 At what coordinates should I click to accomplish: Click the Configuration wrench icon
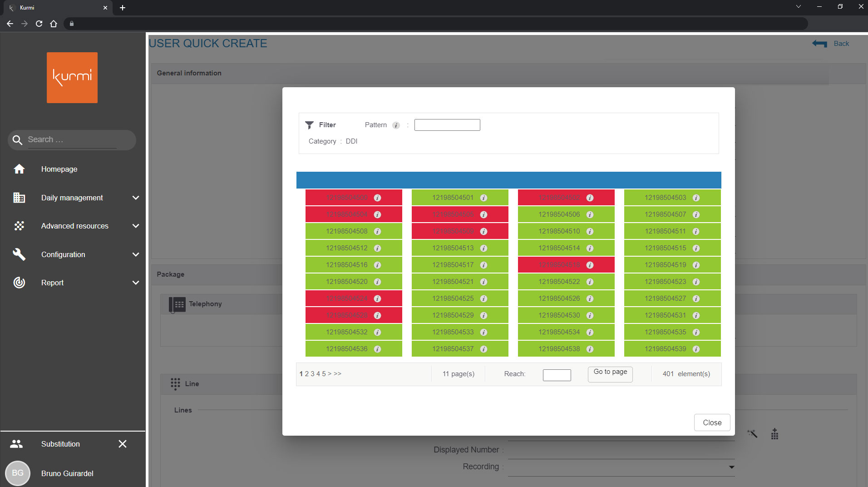click(19, 254)
